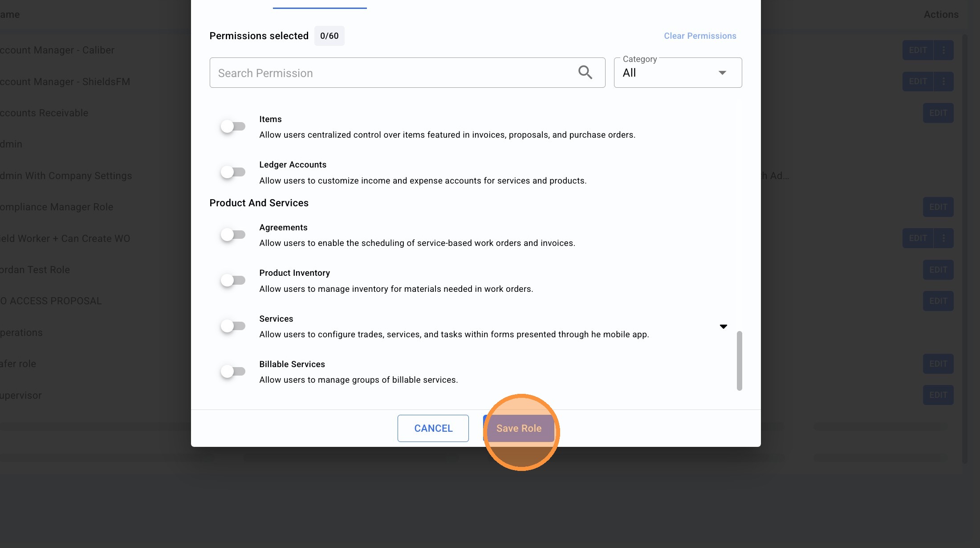Click the search magnifier icon
The height and width of the screenshot is (548, 980).
(585, 72)
